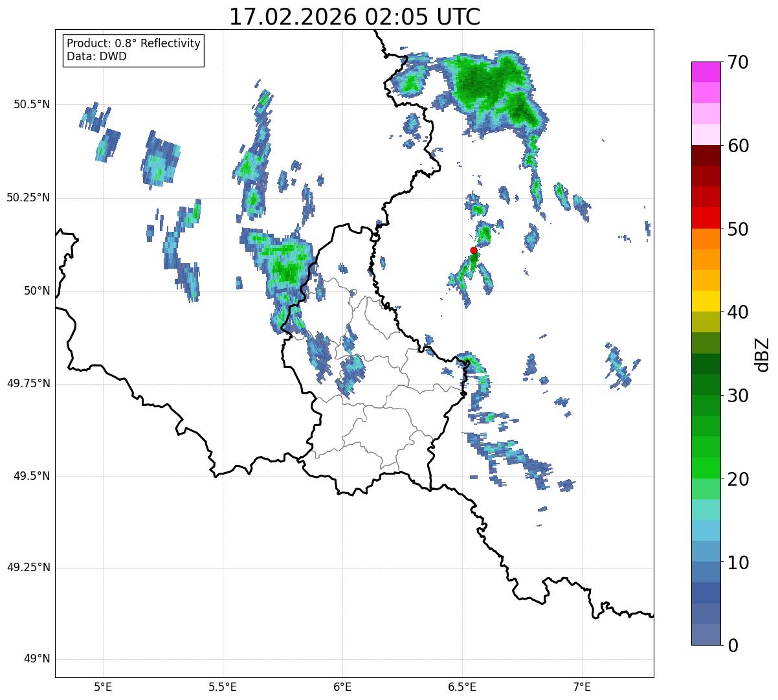Click the 6°E longitude label
Viewport: 778px width, 700px height.
pyautogui.click(x=342, y=687)
